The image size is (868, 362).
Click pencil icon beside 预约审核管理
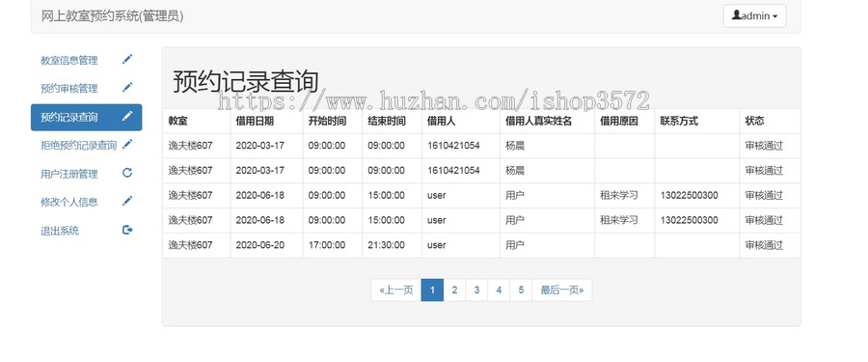click(127, 88)
